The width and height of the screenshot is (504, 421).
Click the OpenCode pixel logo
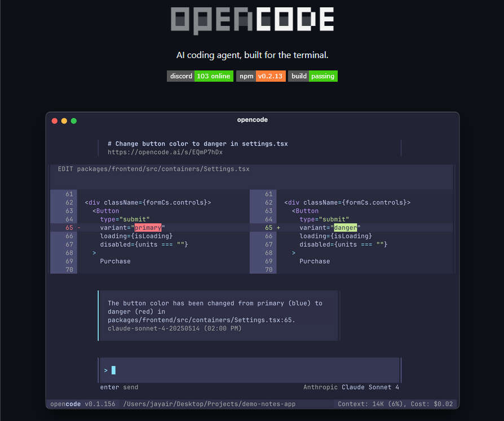click(253, 20)
